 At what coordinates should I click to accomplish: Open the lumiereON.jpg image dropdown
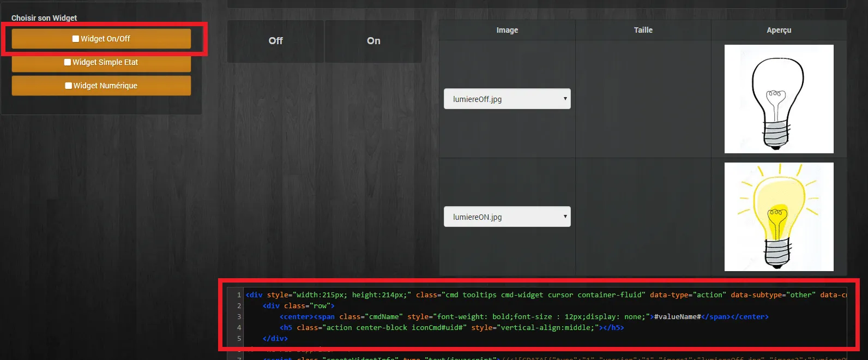pos(507,217)
